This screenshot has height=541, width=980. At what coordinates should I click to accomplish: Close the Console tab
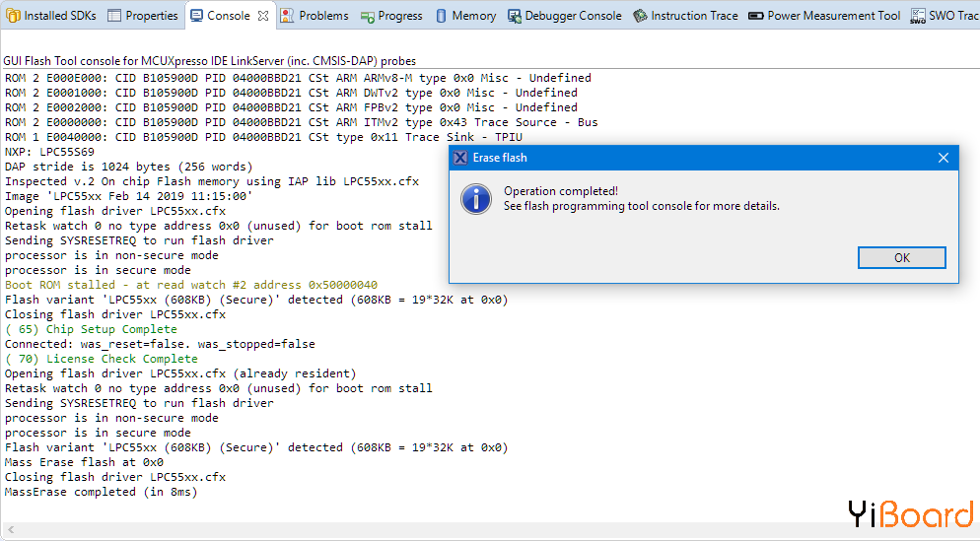[263, 16]
